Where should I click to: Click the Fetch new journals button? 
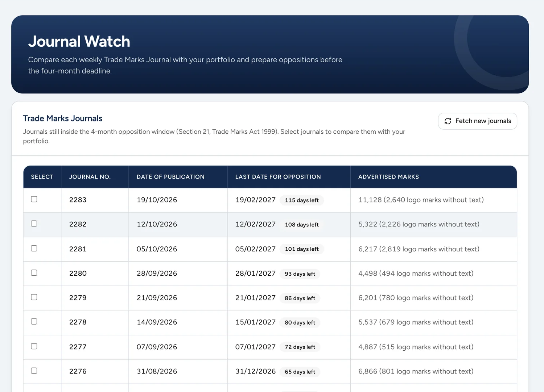tap(478, 121)
